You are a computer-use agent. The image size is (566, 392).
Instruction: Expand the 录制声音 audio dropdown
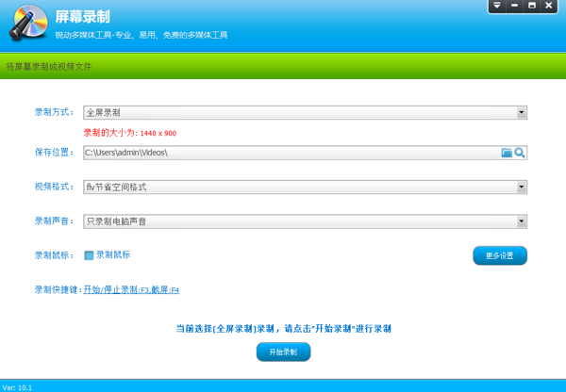(x=522, y=221)
